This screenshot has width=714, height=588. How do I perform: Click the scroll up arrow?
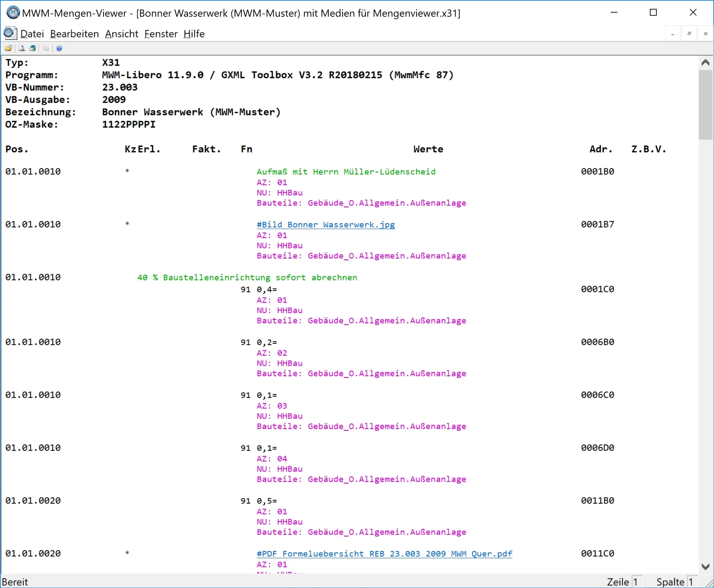pos(705,62)
